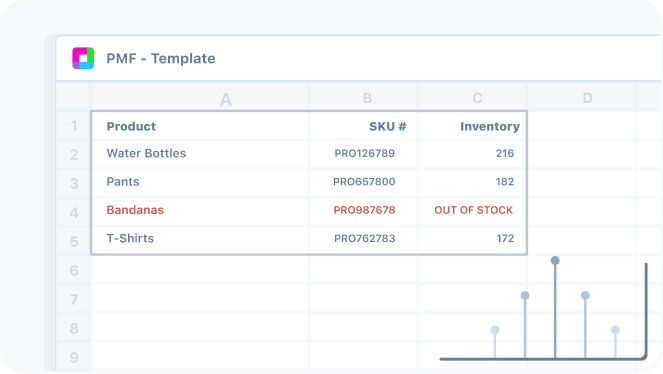
Task: Select SKU cell PRO657800
Action: pyautogui.click(x=363, y=182)
